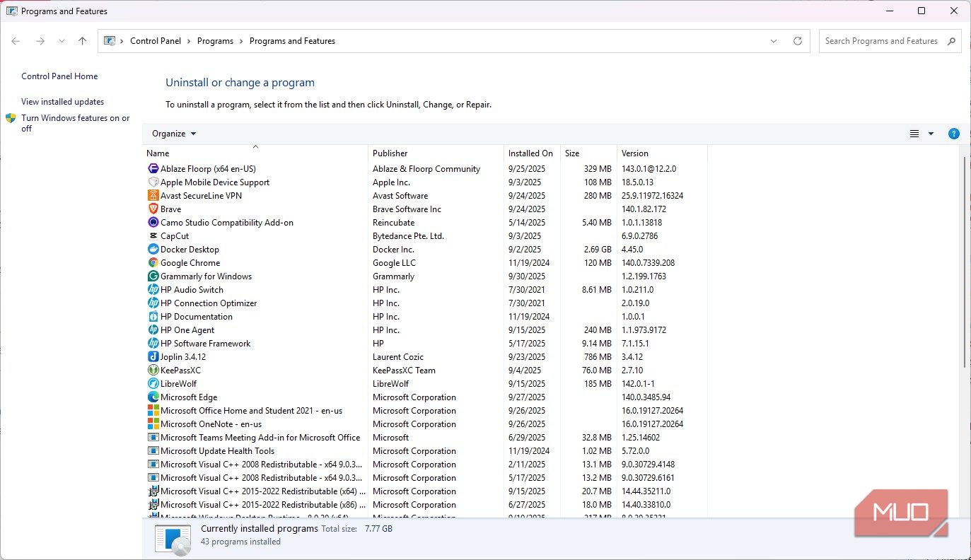Select Microsoft Visual C++ 2008 version 9.0.30729.6161
The height and width of the screenshot is (560, 971).
point(424,478)
